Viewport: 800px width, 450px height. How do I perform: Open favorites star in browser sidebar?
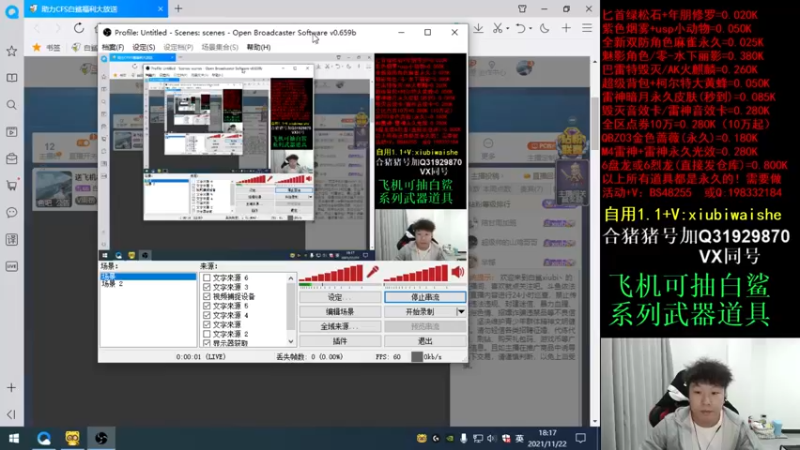pos(11,51)
